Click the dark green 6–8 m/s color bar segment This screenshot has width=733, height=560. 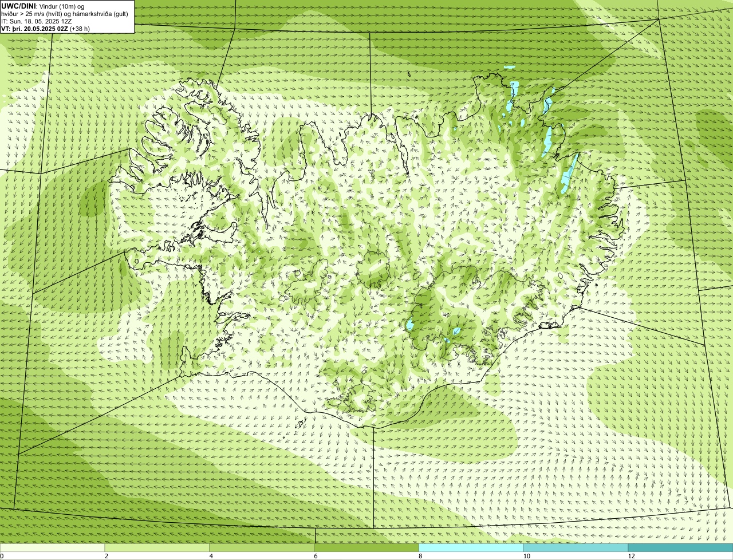tap(366, 548)
